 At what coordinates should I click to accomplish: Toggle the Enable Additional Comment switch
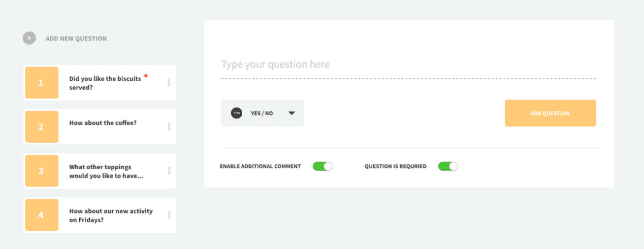tap(323, 166)
